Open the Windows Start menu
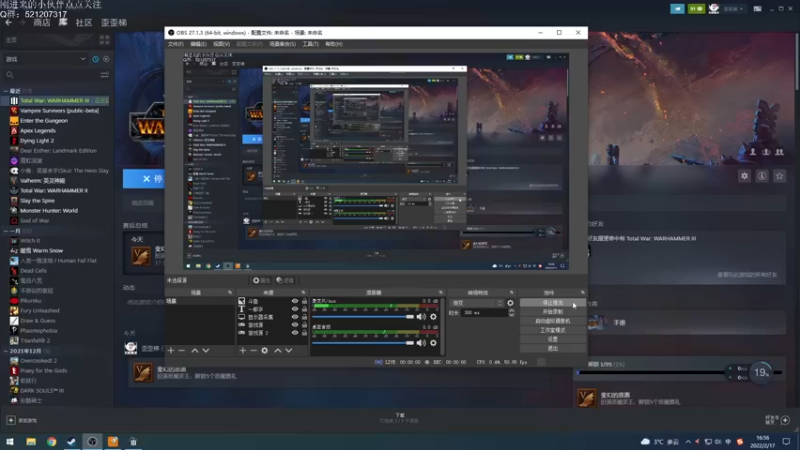This screenshot has height=450, width=800. pos(10,441)
